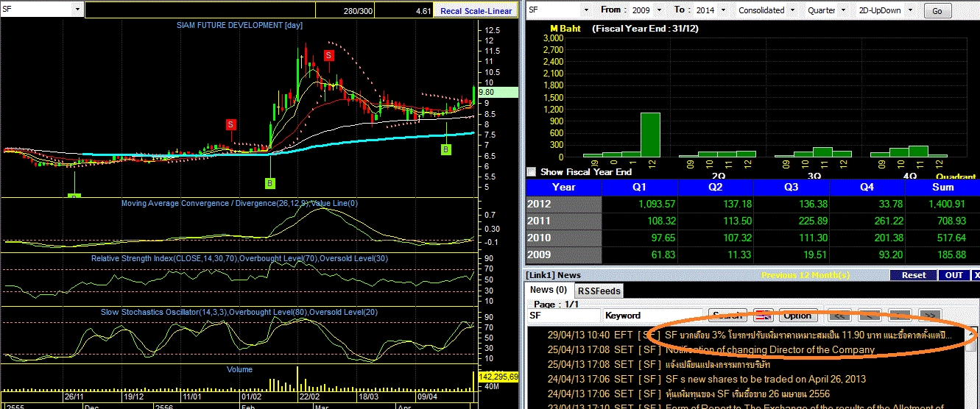Open the 2D-UpDown chart style dropdown
Screen dimensions: 980x409
tap(911, 10)
